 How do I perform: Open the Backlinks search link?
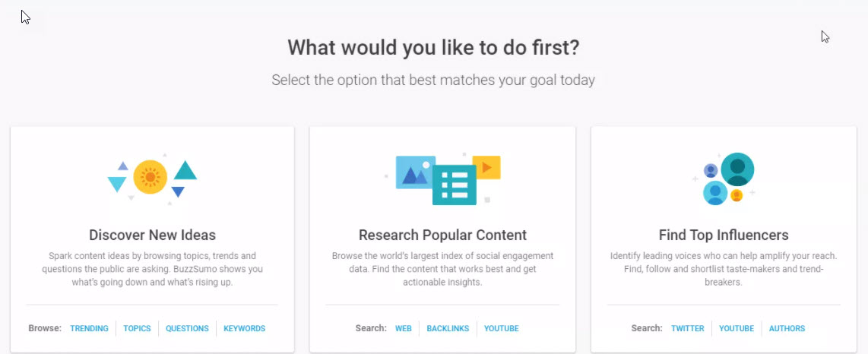click(448, 329)
